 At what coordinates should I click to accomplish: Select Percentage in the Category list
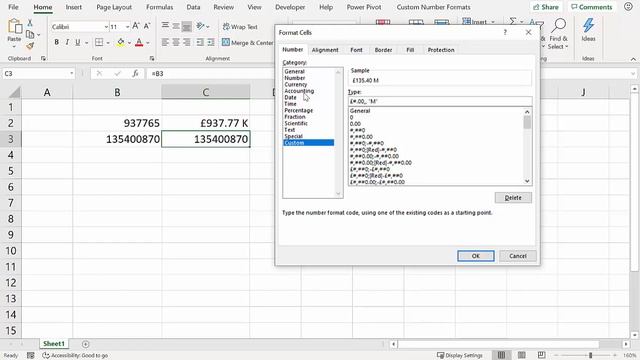[x=298, y=110]
